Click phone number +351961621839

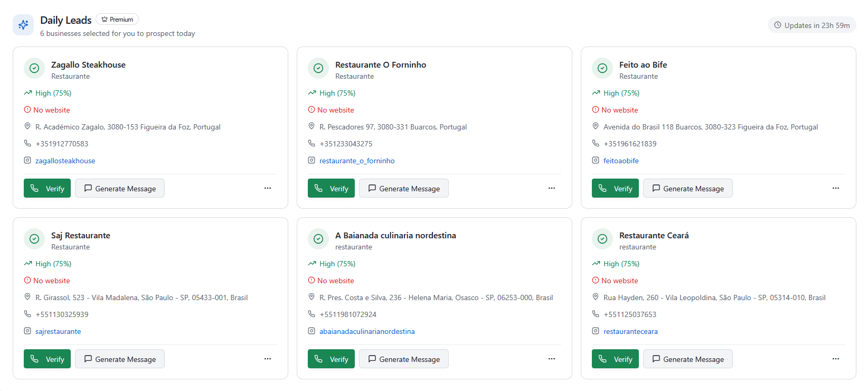(630, 144)
